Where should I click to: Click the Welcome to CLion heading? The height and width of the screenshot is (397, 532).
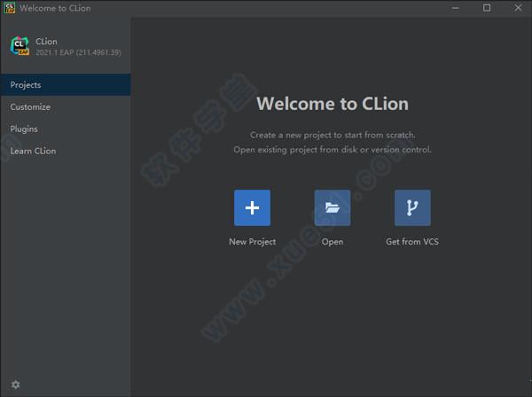pos(332,104)
